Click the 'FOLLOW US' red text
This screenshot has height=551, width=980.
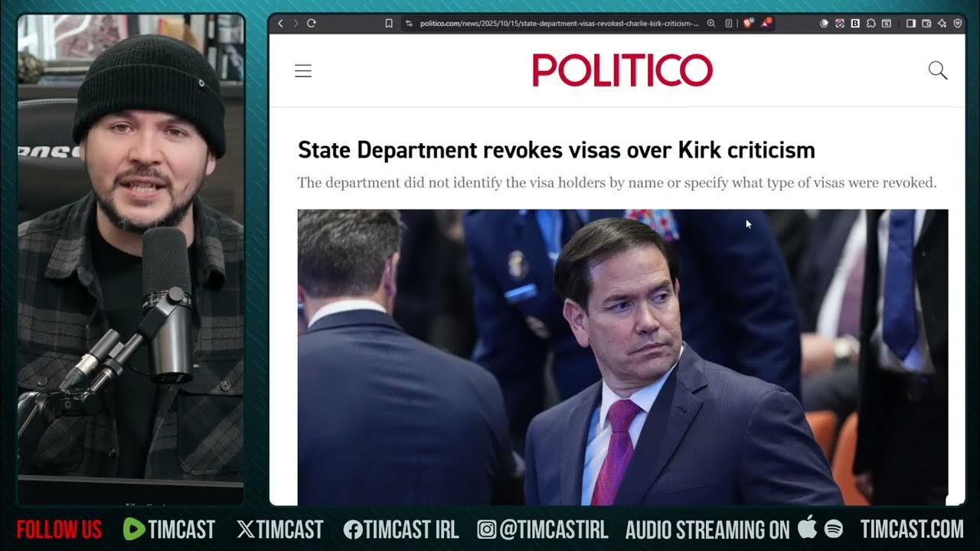(x=59, y=529)
